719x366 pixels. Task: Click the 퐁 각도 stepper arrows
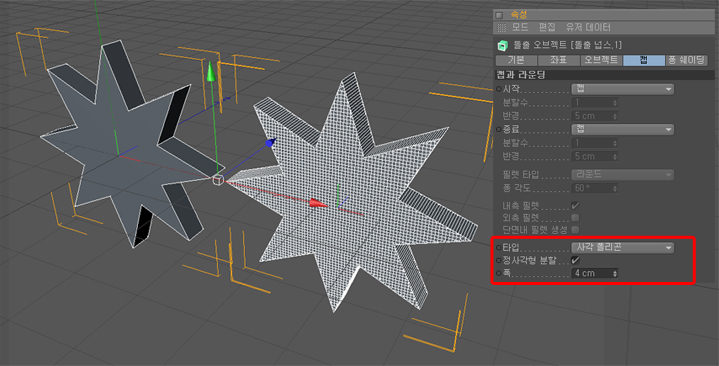[x=615, y=188]
